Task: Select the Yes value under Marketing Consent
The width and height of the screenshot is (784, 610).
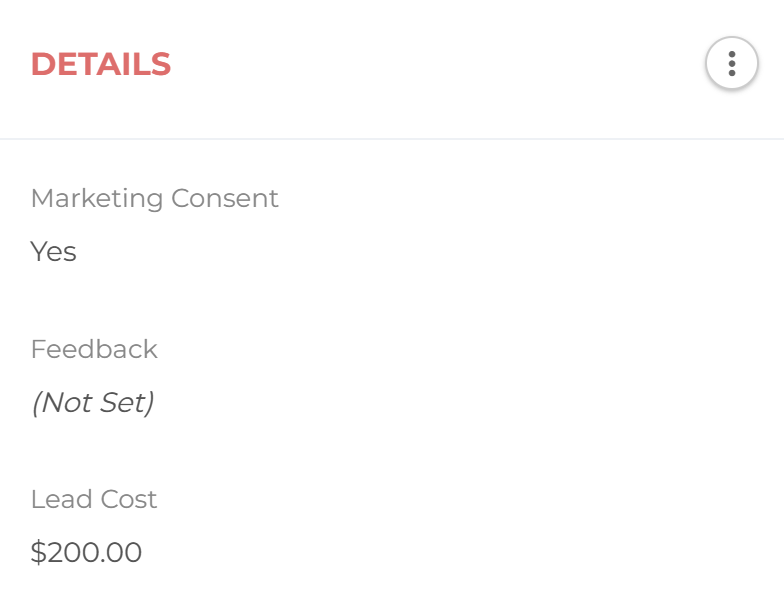Action: [x=53, y=251]
